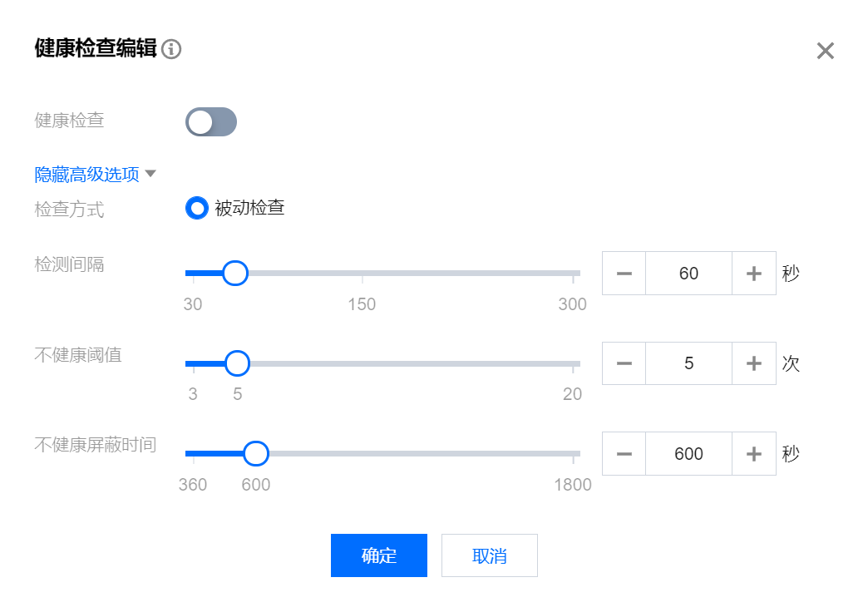The image size is (868, 612).
Task: Click the 不健康屏蔽时间 slider handle
Action: coord(256,454)
